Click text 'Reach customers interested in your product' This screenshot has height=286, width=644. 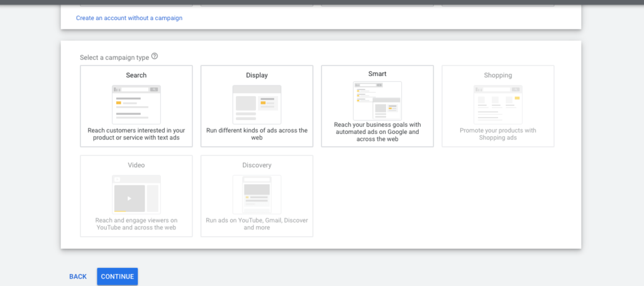point(136,134)
